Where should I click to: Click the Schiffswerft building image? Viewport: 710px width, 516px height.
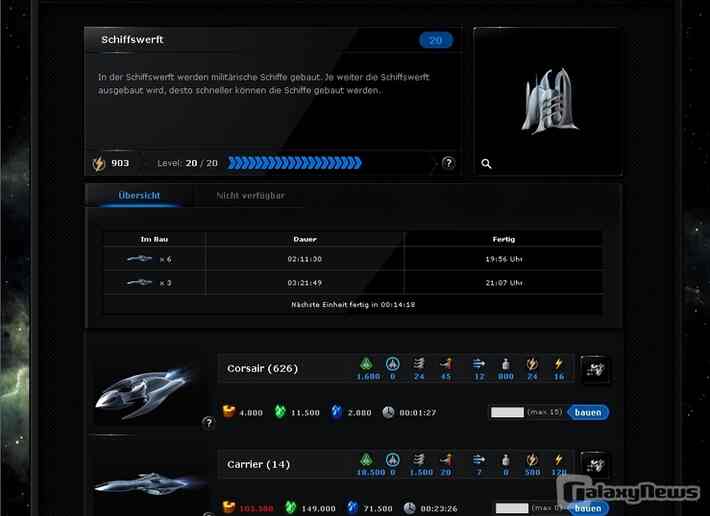(549, 101)
